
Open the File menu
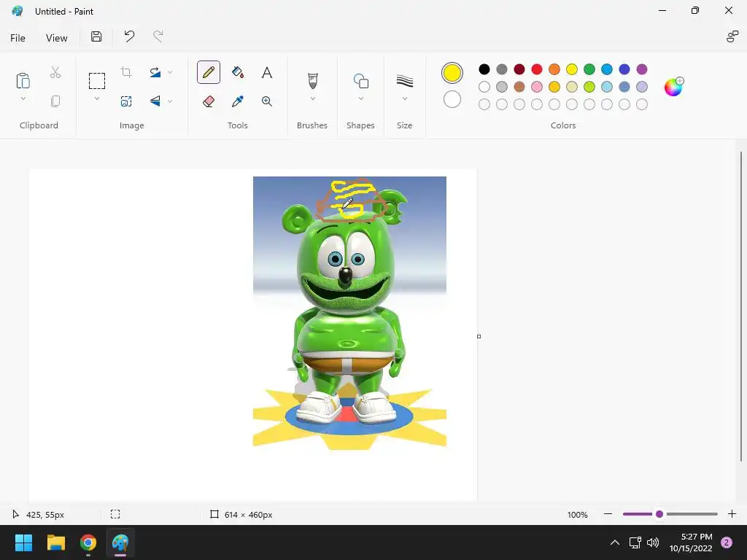click(18, 38)
